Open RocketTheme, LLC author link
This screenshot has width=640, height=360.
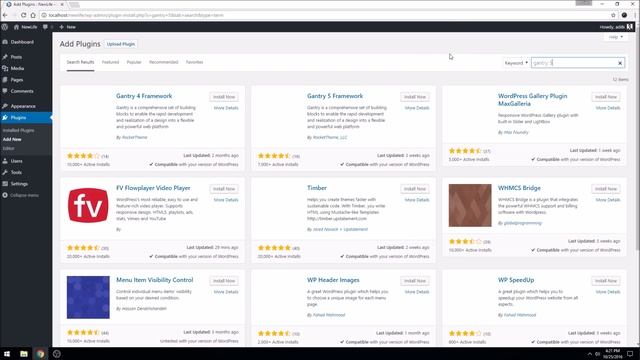pos(330,138)
